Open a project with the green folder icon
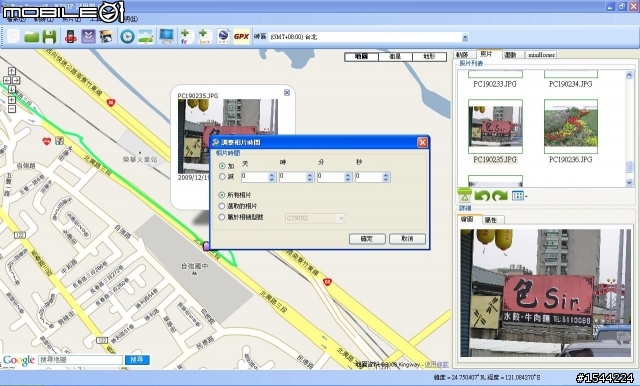Viewport: 640px width, 386px height. 31,37
